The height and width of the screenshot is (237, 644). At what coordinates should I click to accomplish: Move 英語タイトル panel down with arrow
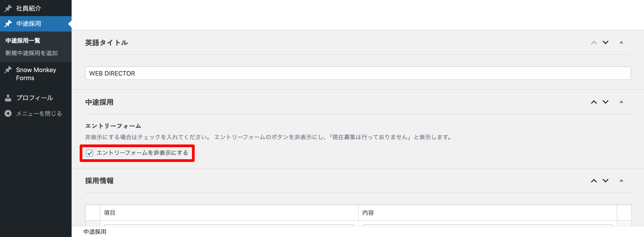point(605,43)
